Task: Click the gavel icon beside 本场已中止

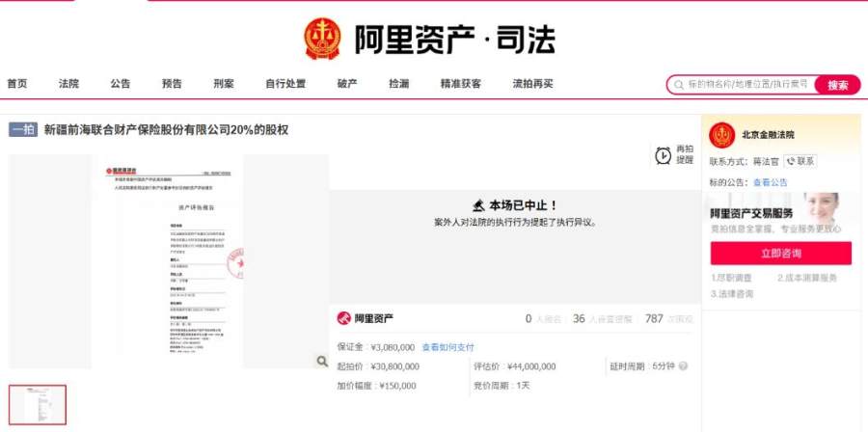Action: (479, 205)
